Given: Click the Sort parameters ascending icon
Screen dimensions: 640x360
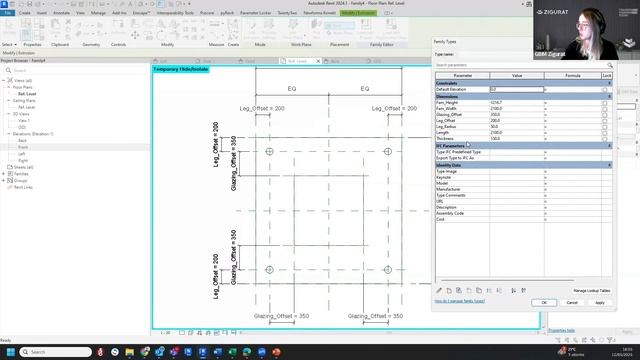Looking at the screenshot, I should coord(513,291).
